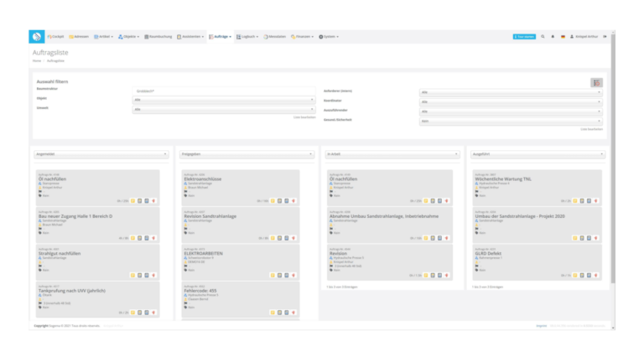The width and height of the screenshot is (644, 362).
Task: Click yellow note icon on Bau neuer Zugang card
Action: (132, 238)
